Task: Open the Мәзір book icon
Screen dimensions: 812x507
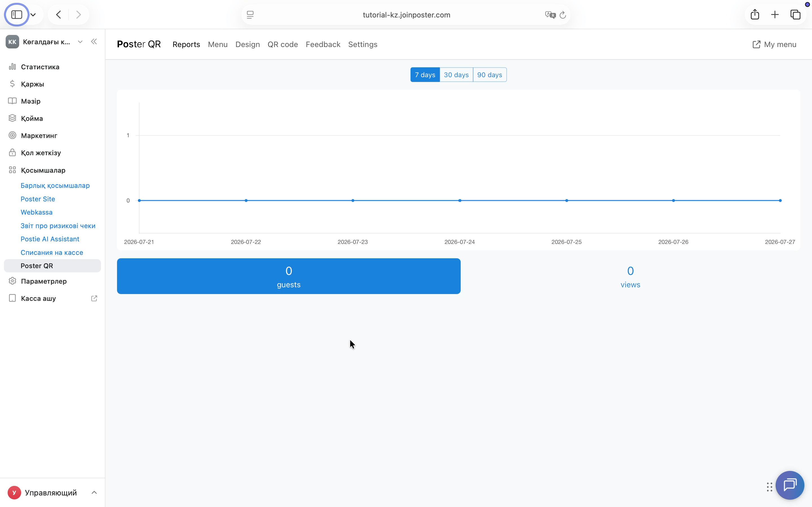Action: (12, 101)
